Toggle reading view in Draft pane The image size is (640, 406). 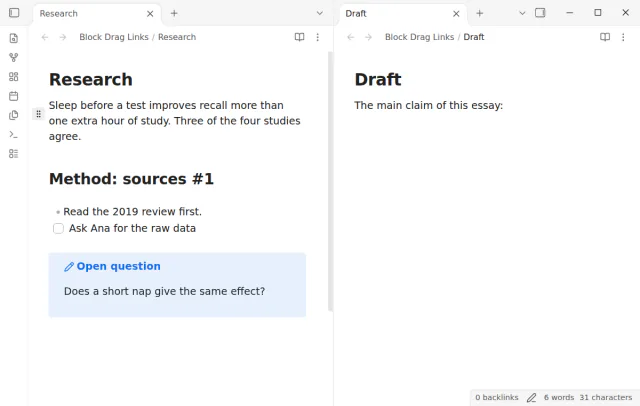pyautogui.click(x=605, y=37)
